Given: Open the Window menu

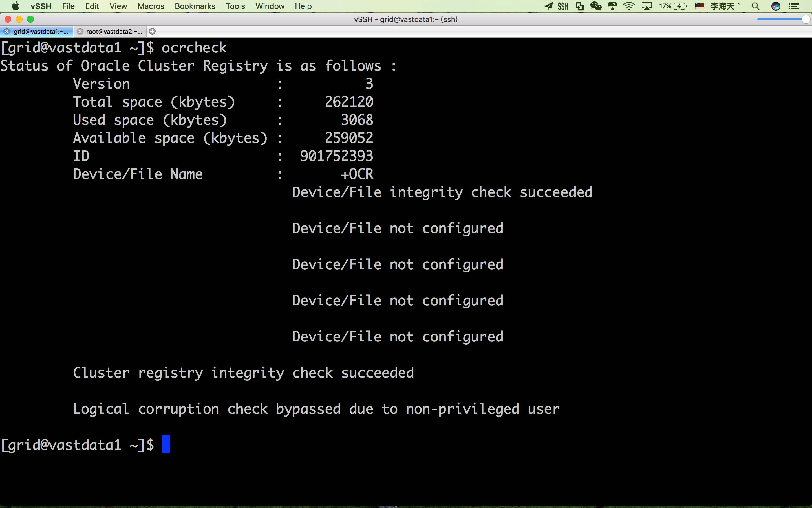Looking at the screenshot, I should 270,6.
